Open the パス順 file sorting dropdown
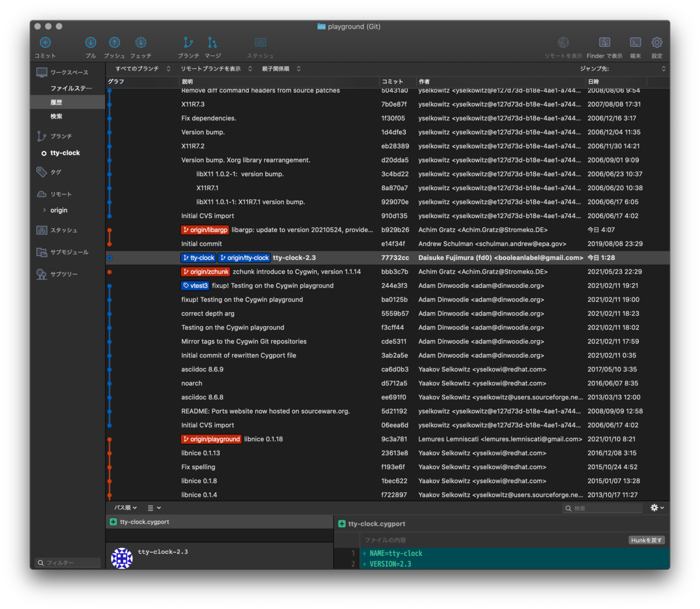Screen dimensions: 700x609 (x=125, y=508)
